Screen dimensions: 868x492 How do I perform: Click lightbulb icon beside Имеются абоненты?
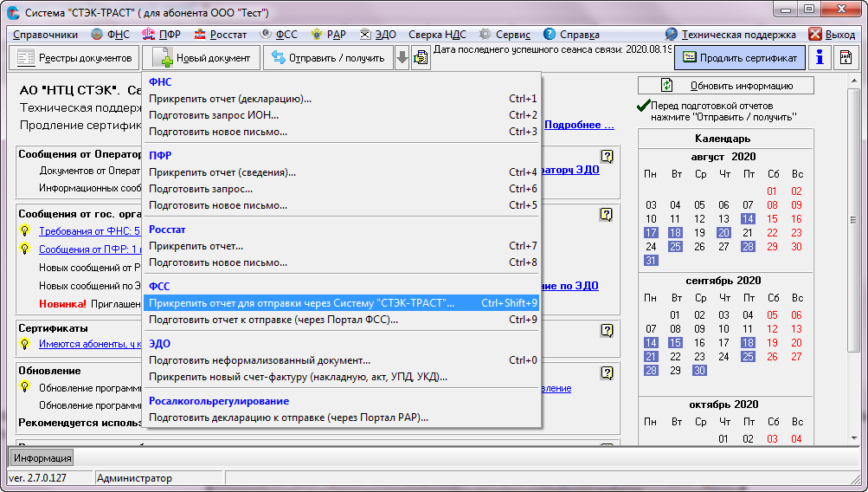(x=24, y=344)
